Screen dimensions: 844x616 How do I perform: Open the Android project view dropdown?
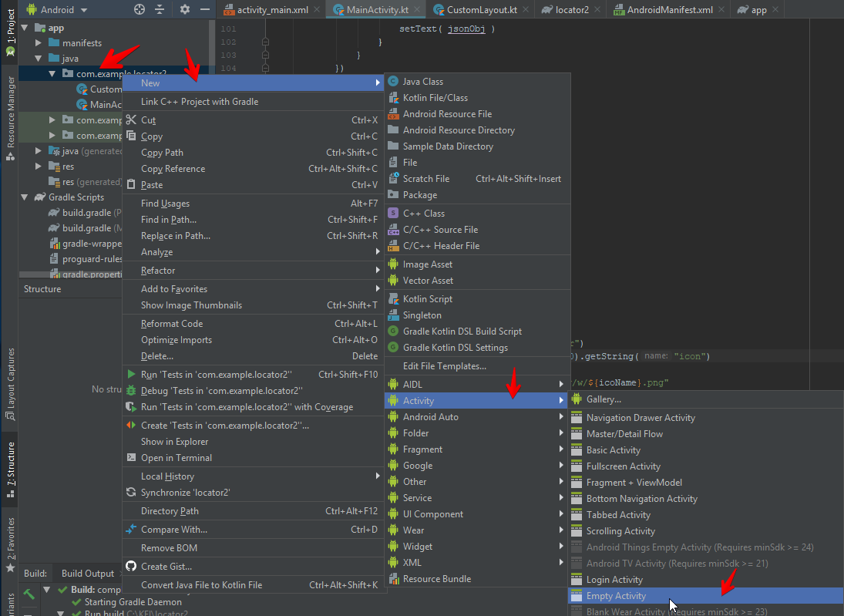(58, 10)
